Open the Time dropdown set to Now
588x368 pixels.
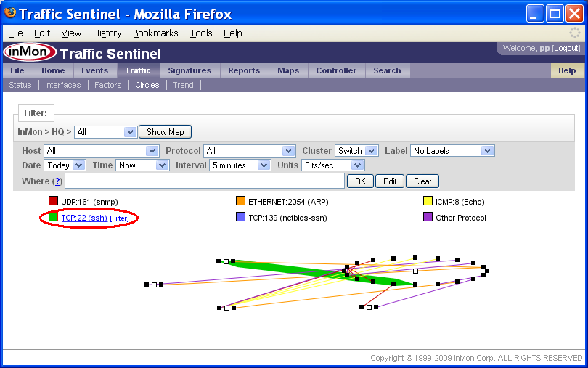pyautogui.click(x=142, y=165)
